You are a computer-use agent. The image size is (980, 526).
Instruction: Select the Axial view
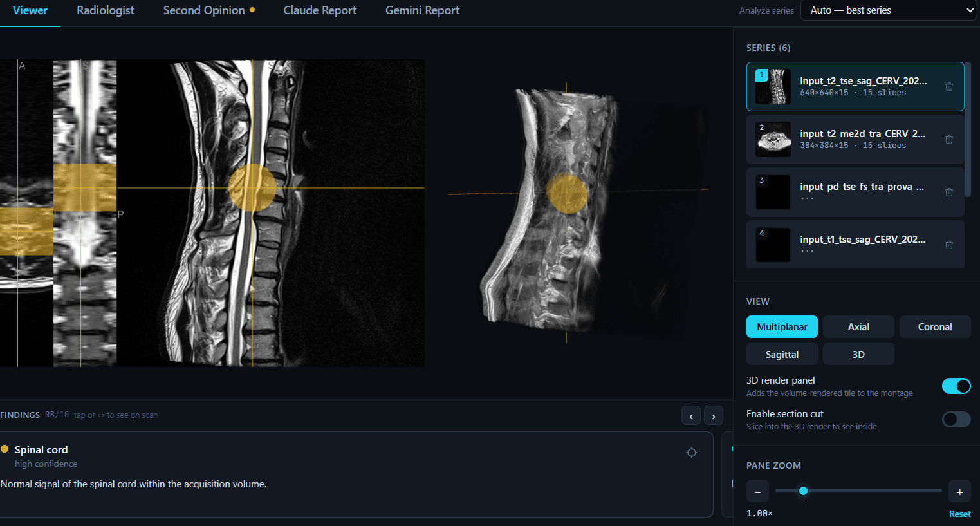coord(858,327)
